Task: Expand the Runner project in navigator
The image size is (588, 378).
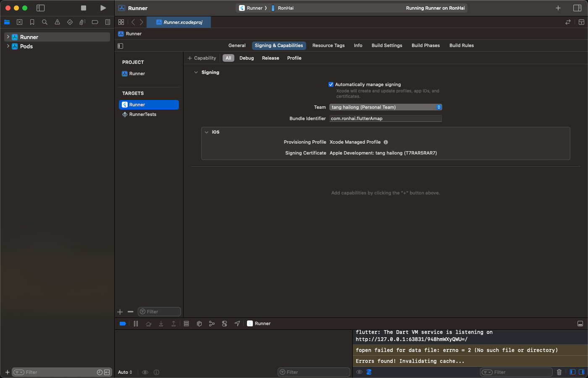Action: coord(8,37)
